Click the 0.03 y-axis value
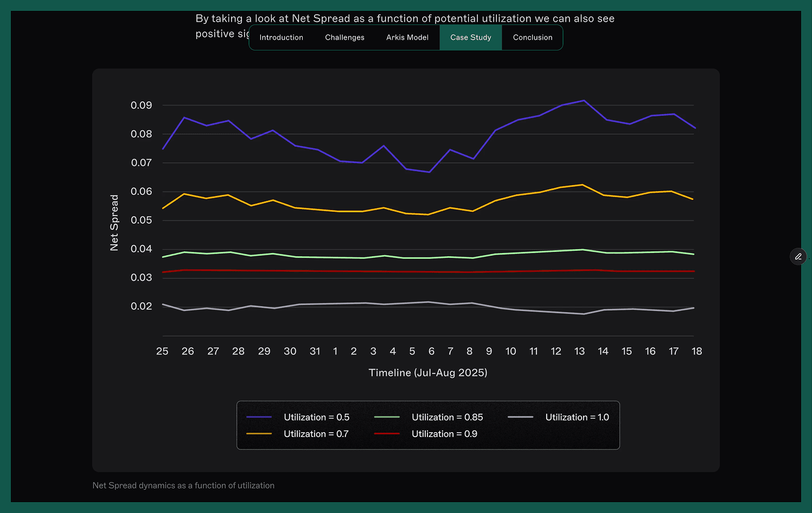 [x=141, y=277]
